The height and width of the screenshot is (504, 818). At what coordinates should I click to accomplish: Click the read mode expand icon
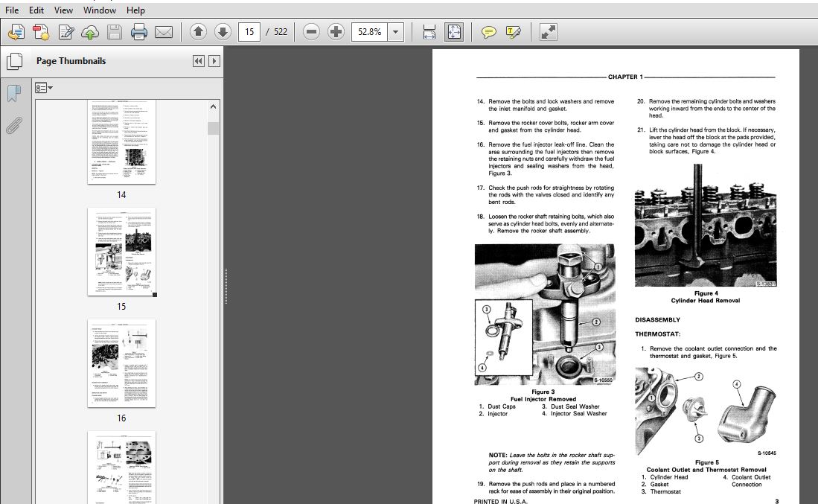click(548, 32)
